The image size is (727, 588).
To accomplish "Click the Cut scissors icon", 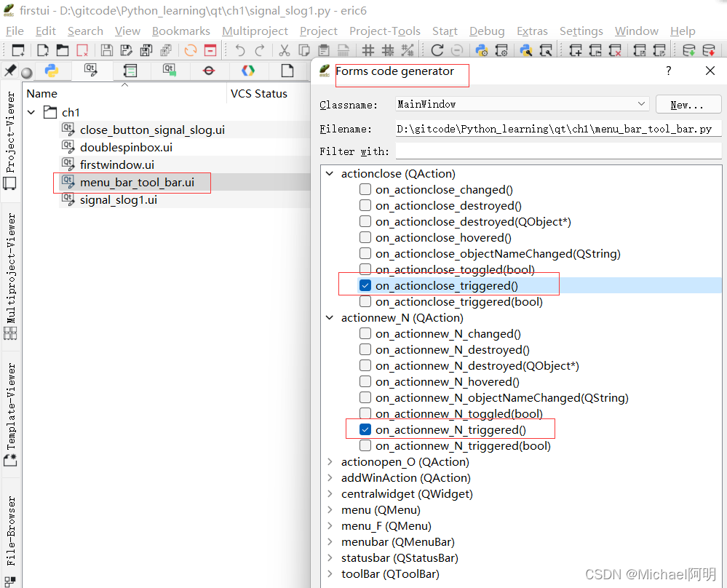I will (x=285, y=50).
